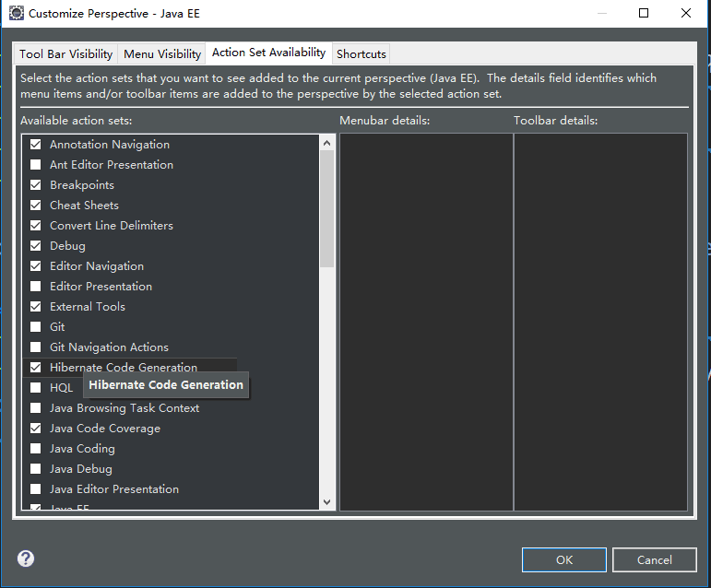
Task: Maximize the Customize Perspective dialog
Action: tap(644, 13)
